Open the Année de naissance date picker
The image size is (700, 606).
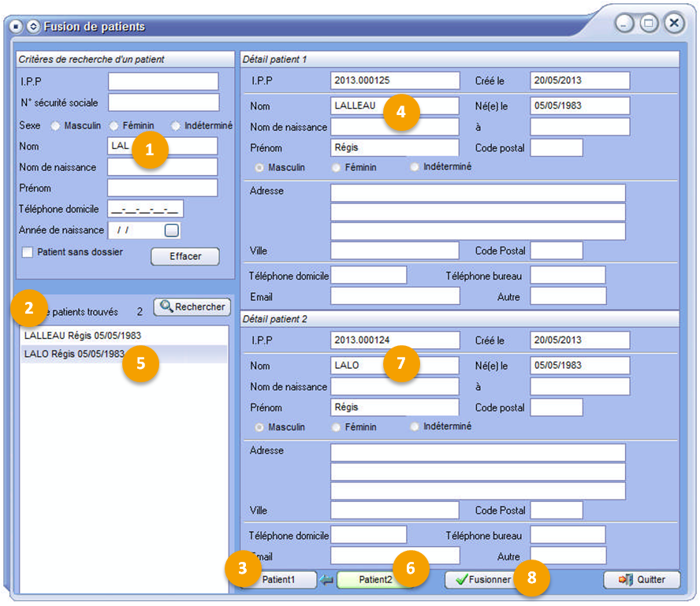click(x=172, y=230)
